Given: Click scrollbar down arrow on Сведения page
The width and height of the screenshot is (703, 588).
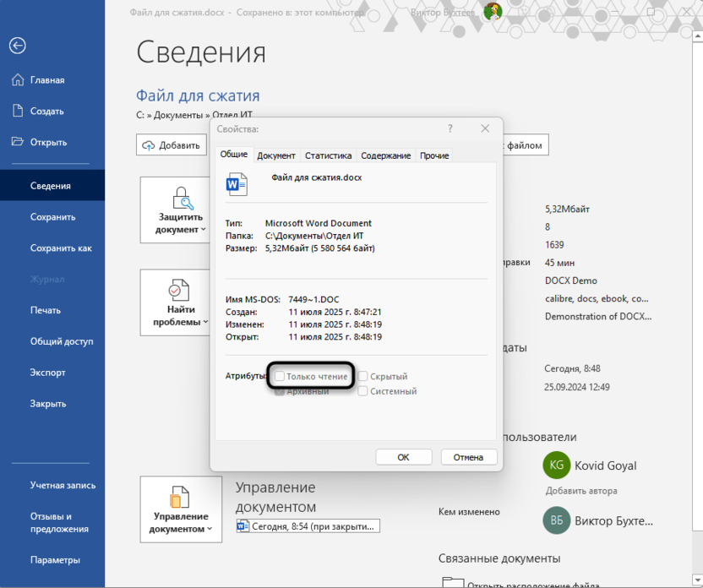Looking at the screenshot, I should [698, 580].
